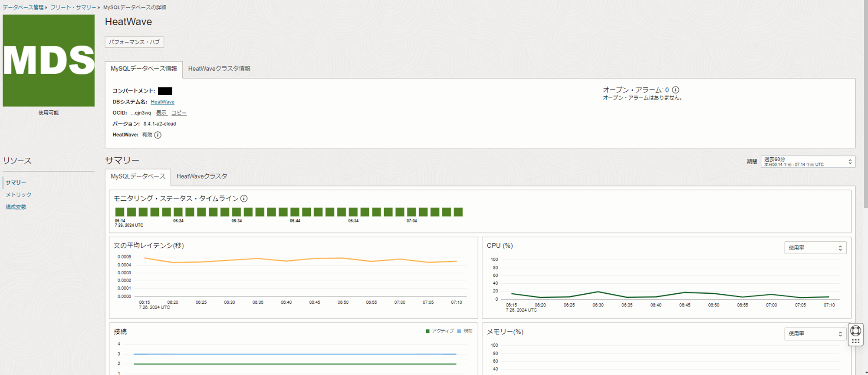Switch to MySQLデータベース情報 tab
Screen dimensions: 868x375
pos(144,69)
